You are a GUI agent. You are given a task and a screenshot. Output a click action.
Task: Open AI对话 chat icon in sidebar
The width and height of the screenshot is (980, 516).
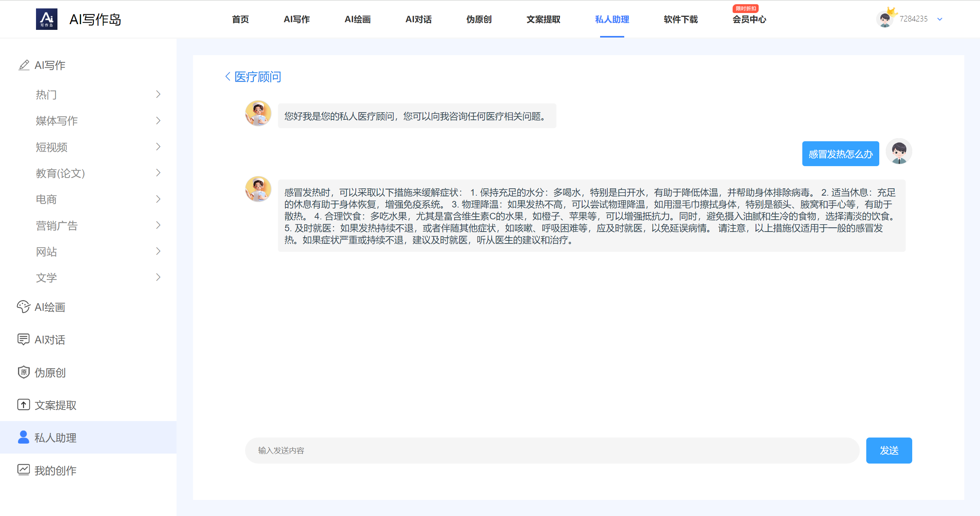pyautogui.click(x=24, y=340)
